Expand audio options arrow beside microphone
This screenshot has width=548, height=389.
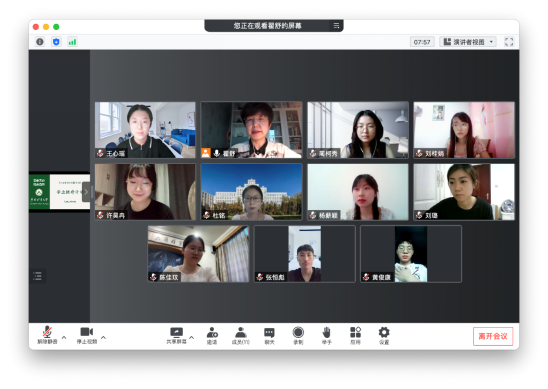tap(64, 338)
